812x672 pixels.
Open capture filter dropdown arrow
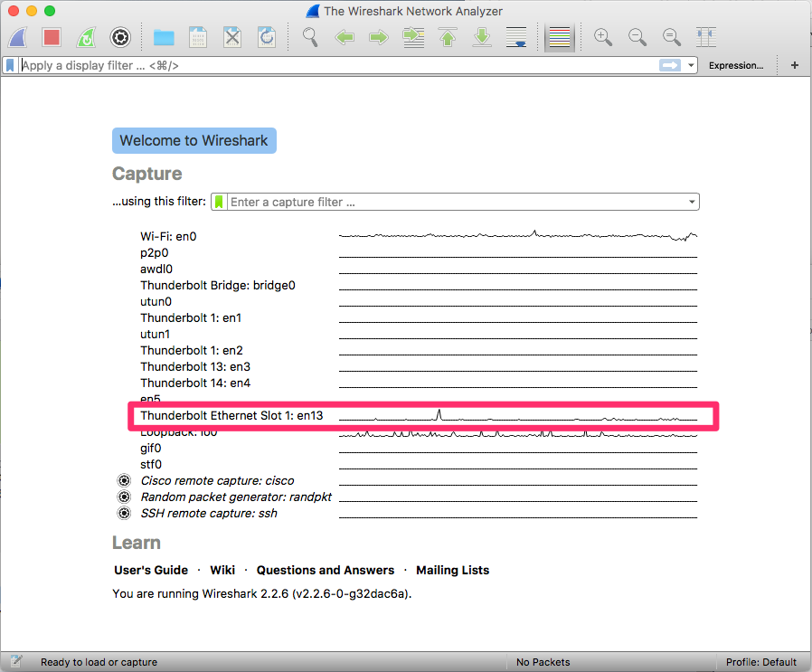[x=692, y=202]
